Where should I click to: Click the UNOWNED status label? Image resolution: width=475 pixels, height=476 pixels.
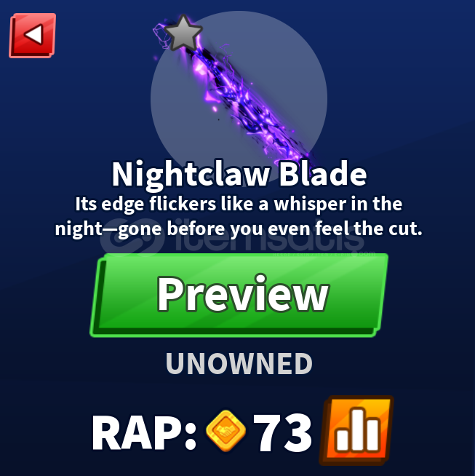[x=239, y=364]
